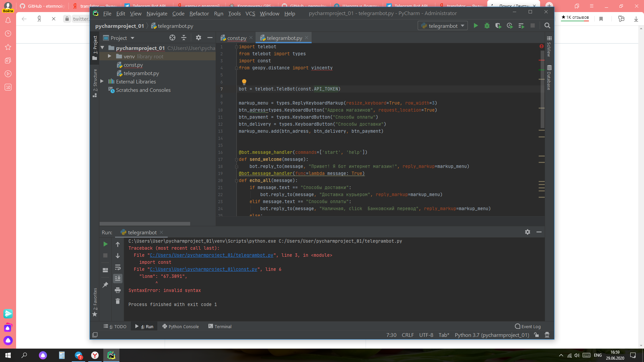Open Project panel settings gear
The height and width of the screenshot is (362, 644).
199,38
